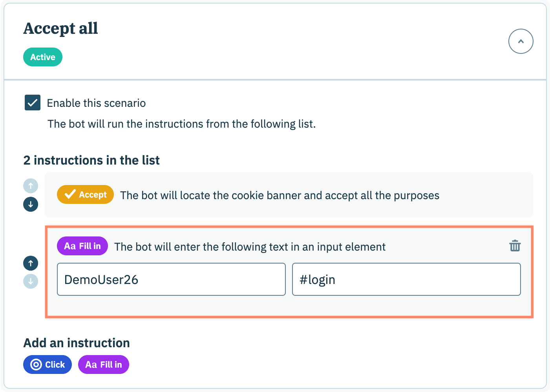Click the '2 instructions in the list' heading

click(x=91, y=160)
